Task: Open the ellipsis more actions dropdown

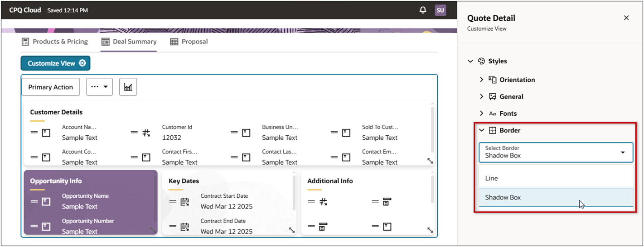Action: tap(99, 87)
